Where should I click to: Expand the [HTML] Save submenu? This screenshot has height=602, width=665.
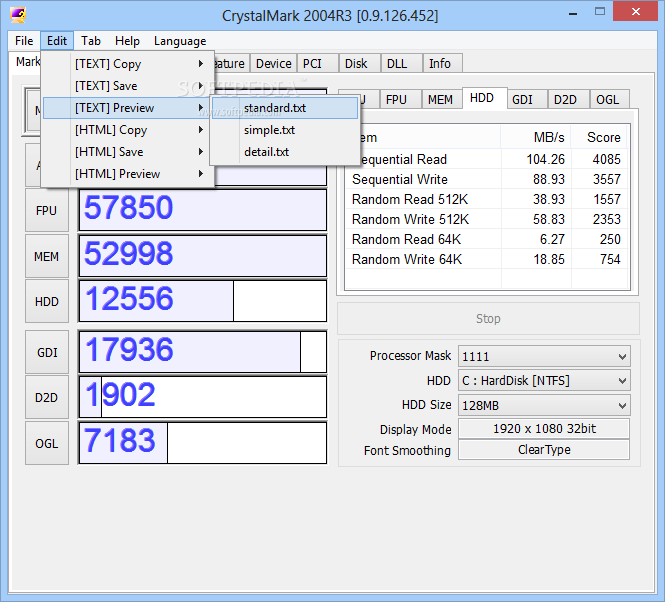128,152
